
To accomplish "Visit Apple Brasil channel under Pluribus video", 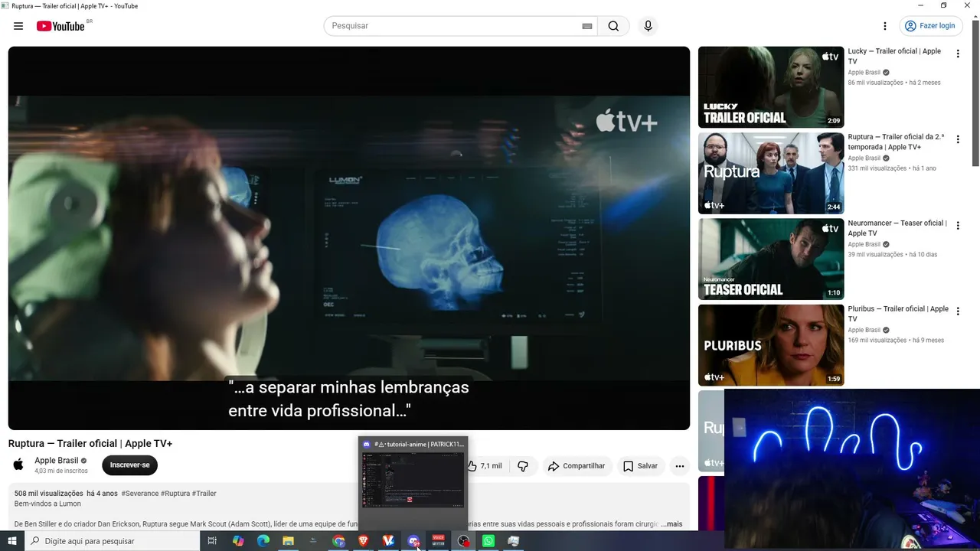I will pyautogui.click(x=864, y=331).
